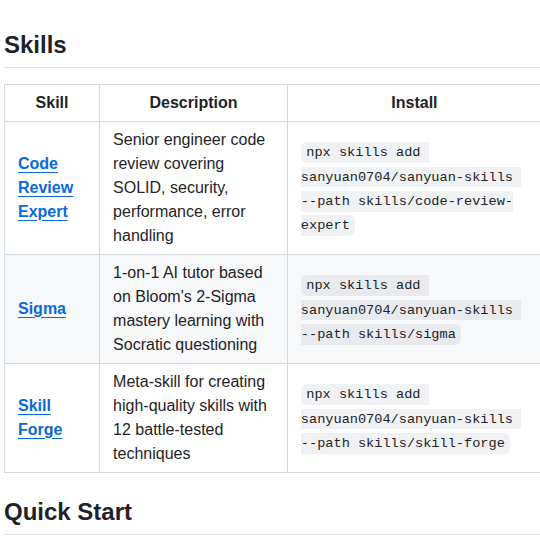Open the Sigma skill link
The width and height of the screenshot is (540, 540).
pos(42,309)
